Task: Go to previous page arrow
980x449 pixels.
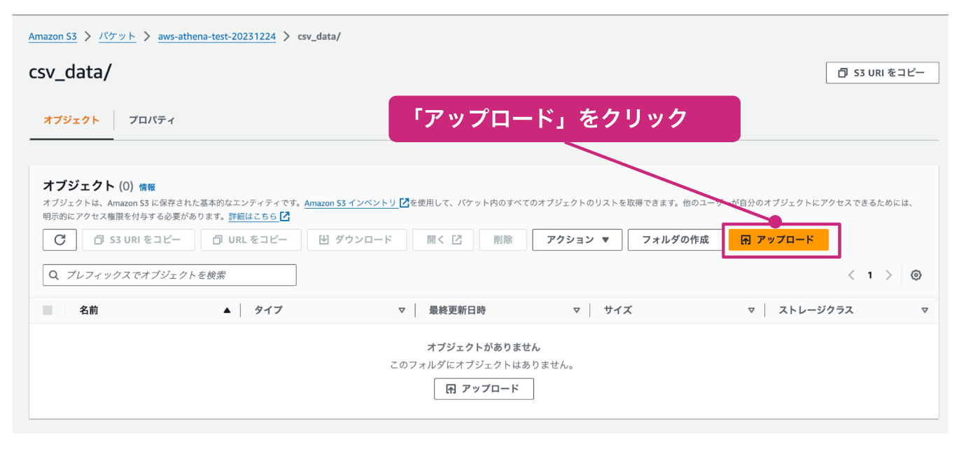Action: point(851,275)
